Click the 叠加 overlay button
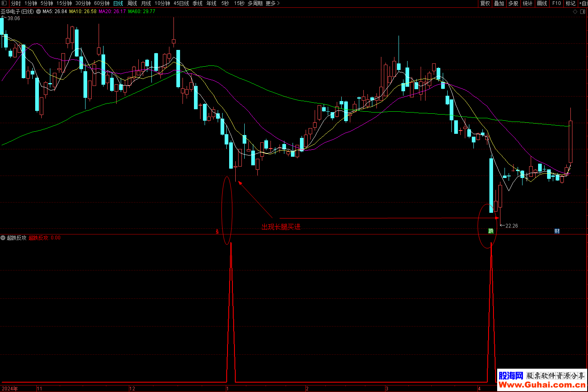This screenshot has width=588, height=392. coord(499,3)
